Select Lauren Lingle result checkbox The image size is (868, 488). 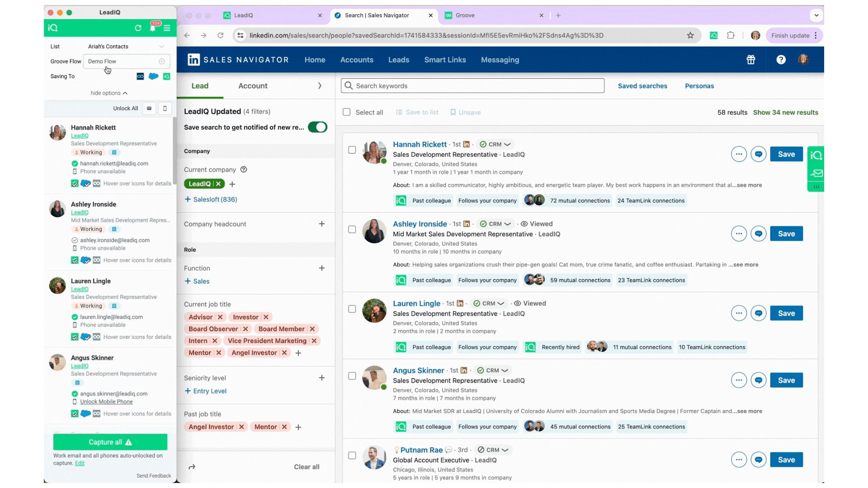[352, 309]
